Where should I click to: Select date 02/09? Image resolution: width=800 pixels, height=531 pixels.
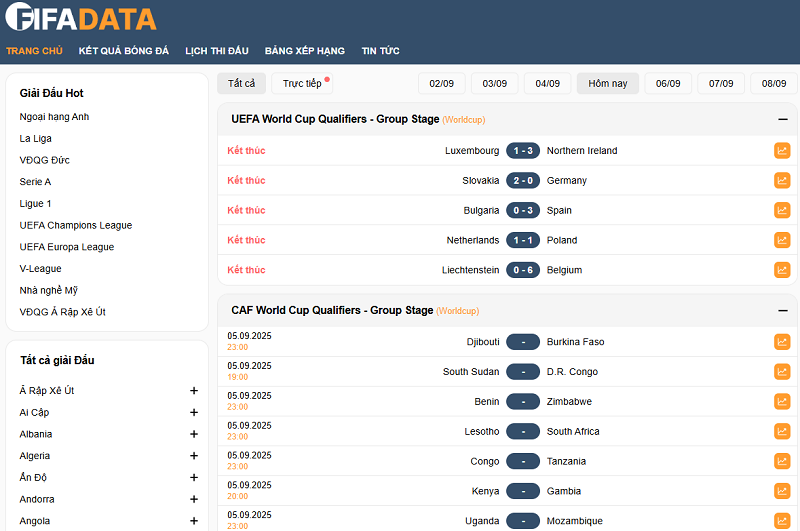[441, 83]
